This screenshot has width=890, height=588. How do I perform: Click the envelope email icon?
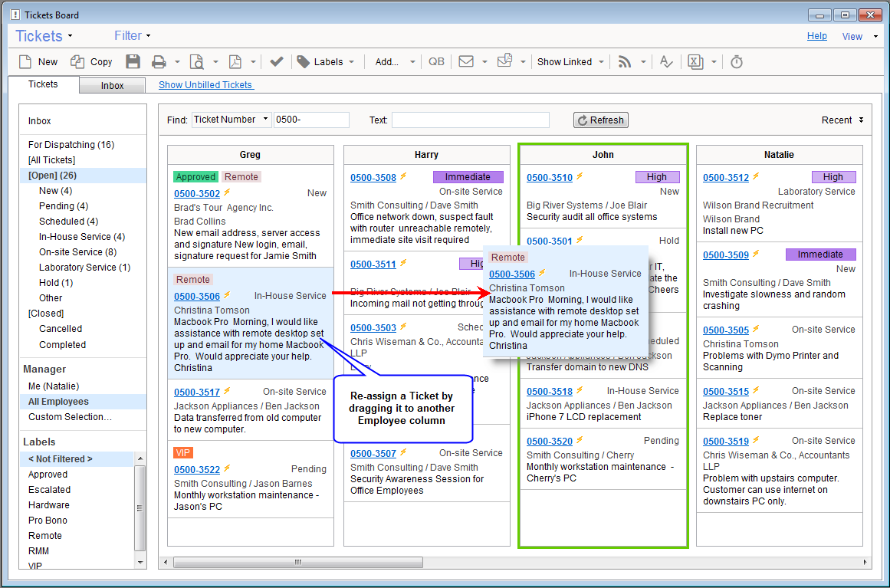[465, 62]
